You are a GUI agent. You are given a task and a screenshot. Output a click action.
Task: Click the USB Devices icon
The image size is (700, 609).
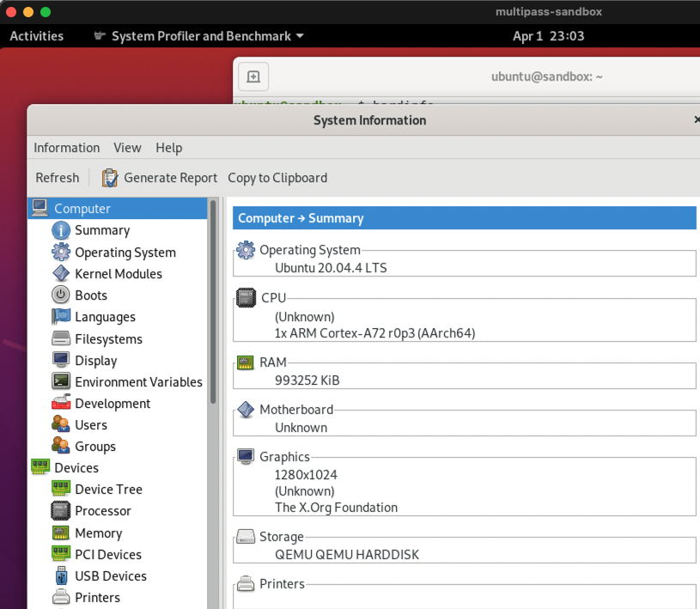pos(61,576)
